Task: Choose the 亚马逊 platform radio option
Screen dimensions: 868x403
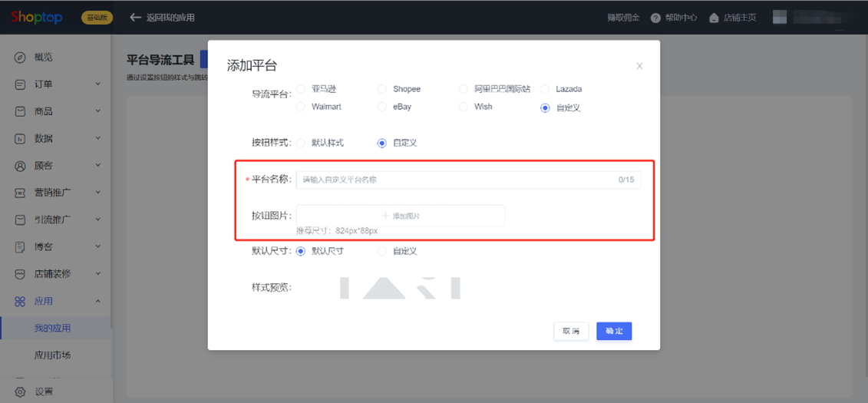Action: (x=301, y=88)
